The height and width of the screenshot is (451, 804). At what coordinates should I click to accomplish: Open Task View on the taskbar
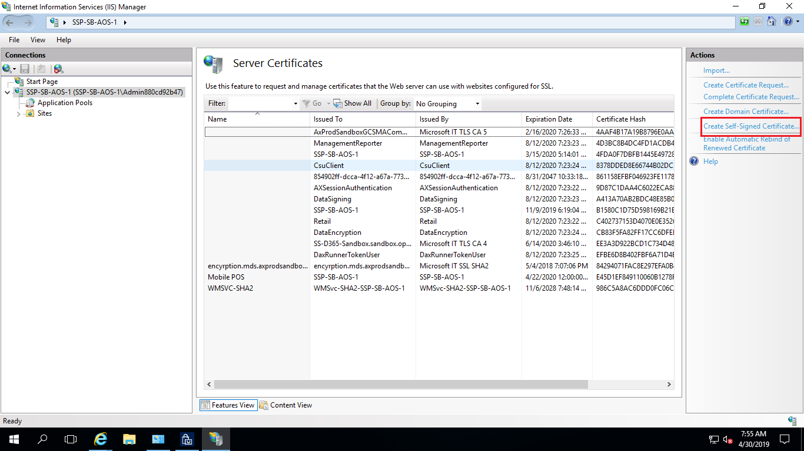70,439
